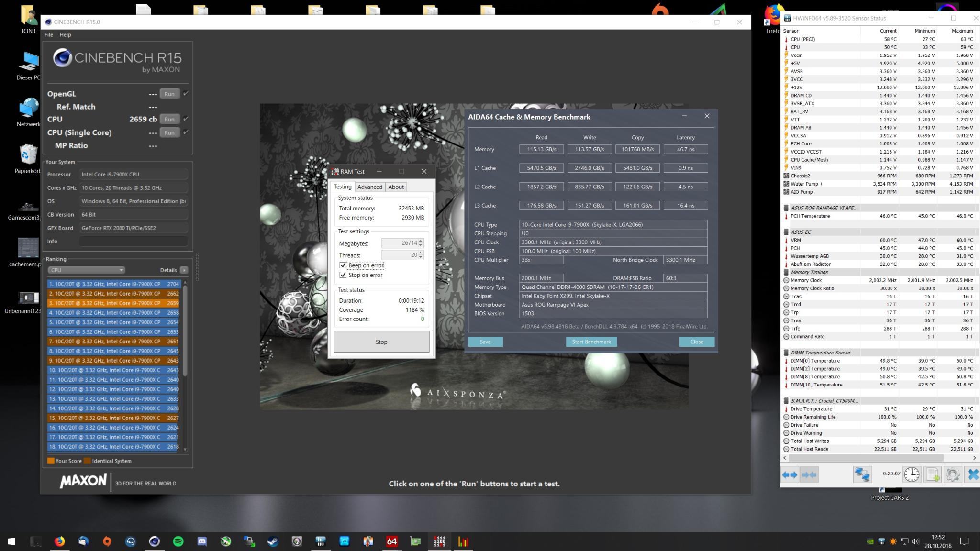Run the CPU benchmark
980x551 pixels.
(169, 119)
